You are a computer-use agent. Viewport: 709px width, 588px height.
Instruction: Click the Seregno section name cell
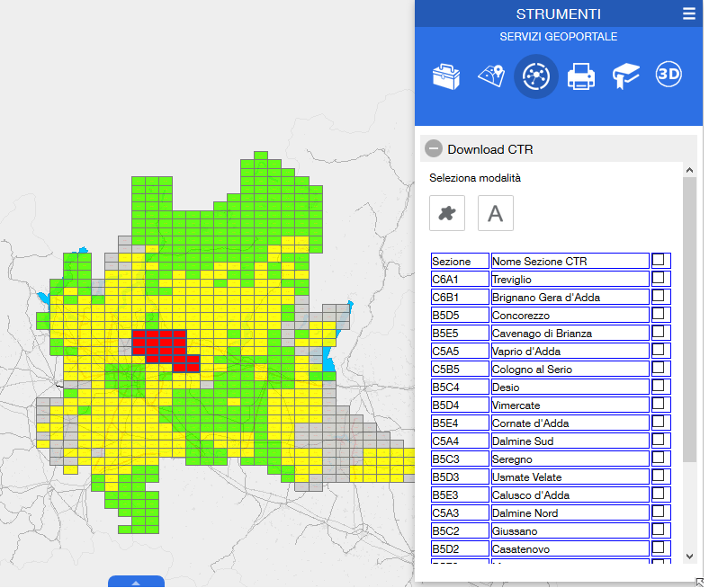click(570, 459)
